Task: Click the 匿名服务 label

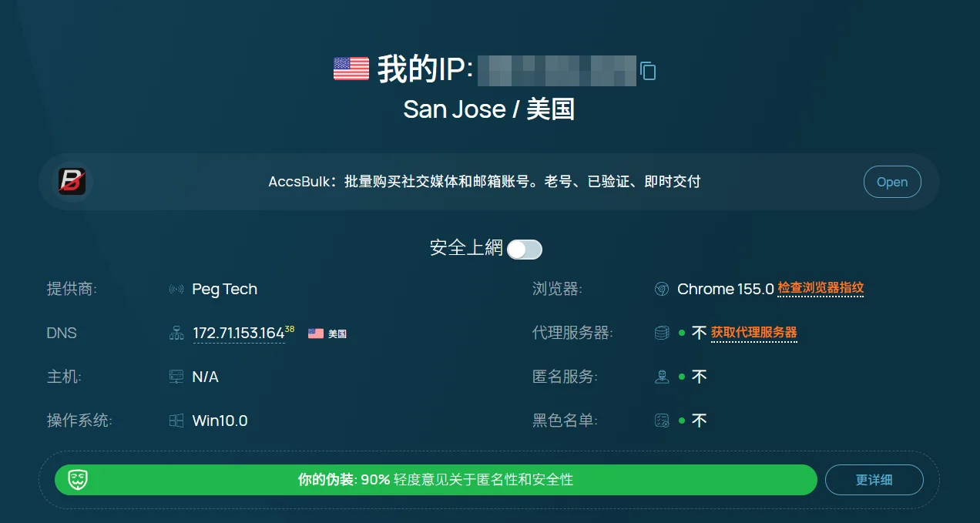Action: [565, 377]
